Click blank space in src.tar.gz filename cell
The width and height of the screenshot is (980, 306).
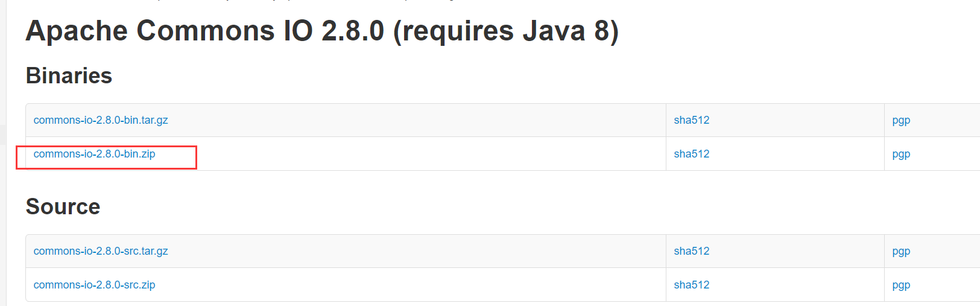click(416, 251)
